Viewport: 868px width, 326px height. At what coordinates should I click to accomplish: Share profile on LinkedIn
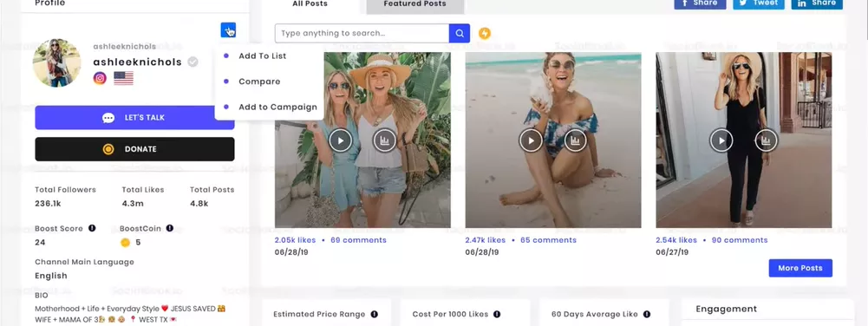(x=817, y=3)
